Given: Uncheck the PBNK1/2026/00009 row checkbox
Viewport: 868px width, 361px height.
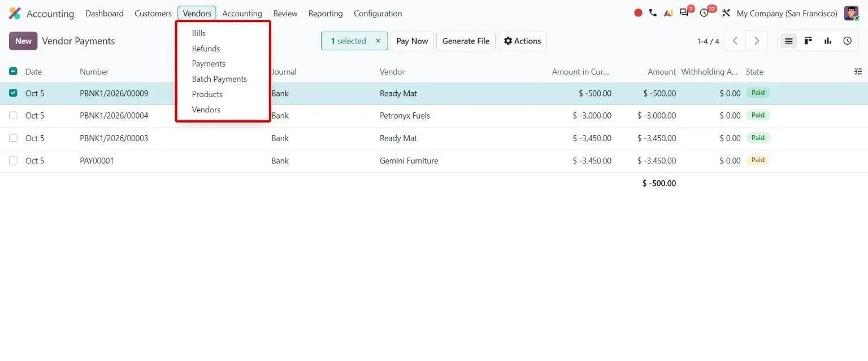Looking at the screenshot, I should [x=13, y=93].
